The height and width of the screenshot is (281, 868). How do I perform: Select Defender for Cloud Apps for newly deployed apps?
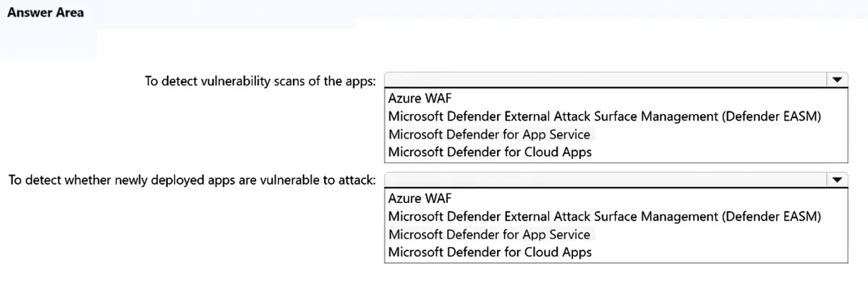pyautogui.click(x=490, y=252)
